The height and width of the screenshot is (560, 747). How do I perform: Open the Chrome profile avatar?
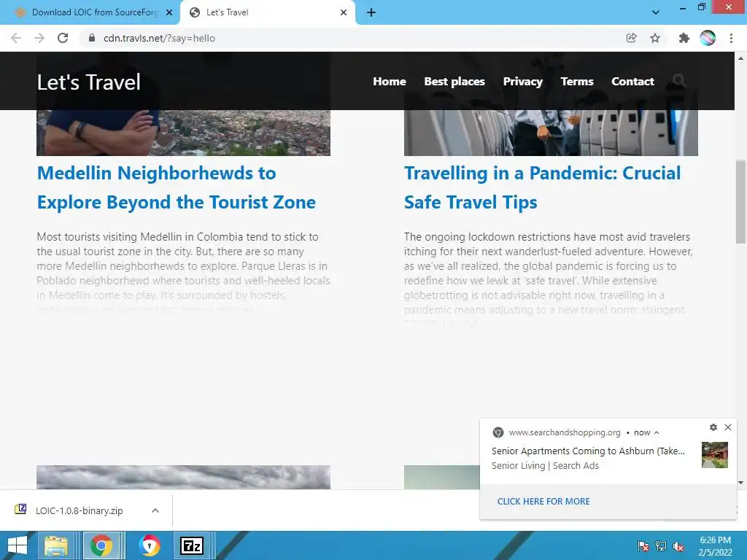click(x=708, y=38)
